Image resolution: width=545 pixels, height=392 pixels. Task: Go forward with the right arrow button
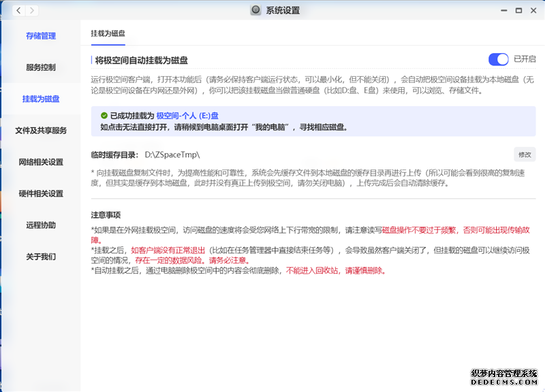pos(31,10)
